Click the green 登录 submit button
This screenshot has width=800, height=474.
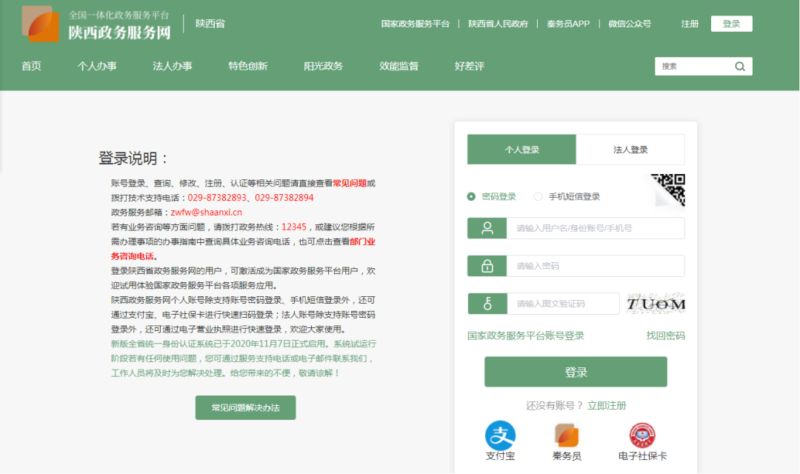[576, 371]
